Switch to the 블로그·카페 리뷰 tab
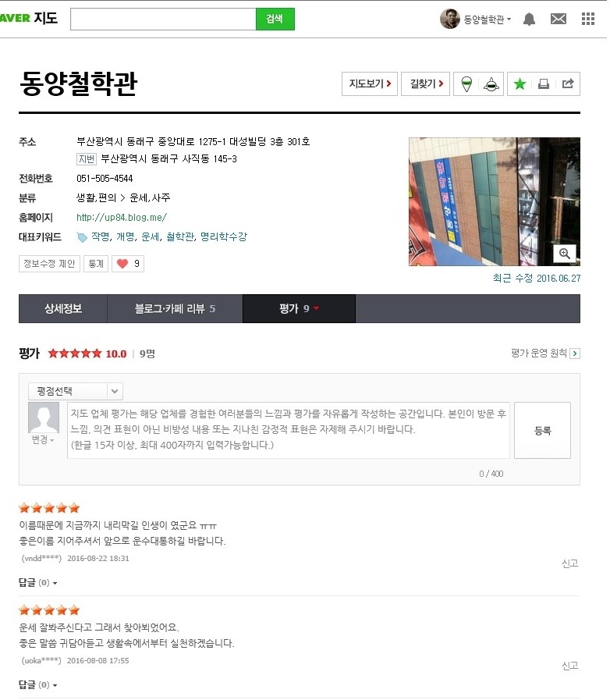Screen dimensions: 610x700 point(175,308)
